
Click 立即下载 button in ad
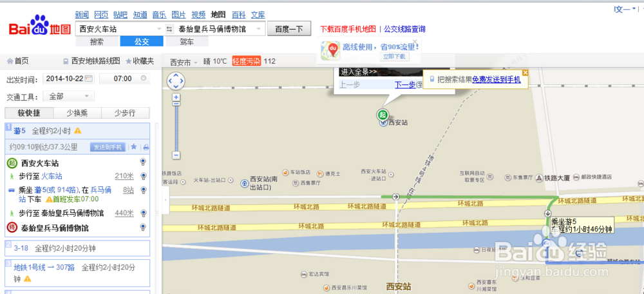[x=394, y=56]
